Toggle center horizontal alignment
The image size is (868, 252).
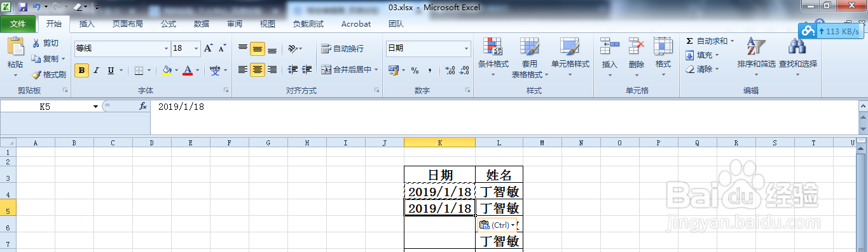[258, 70]
